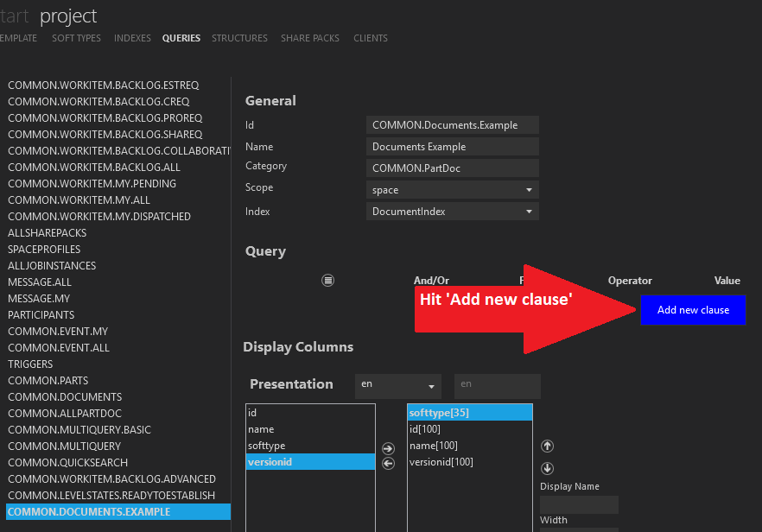
Task: Click the Id field showing COMMON.Documents.Example
Action: [452, 124]
